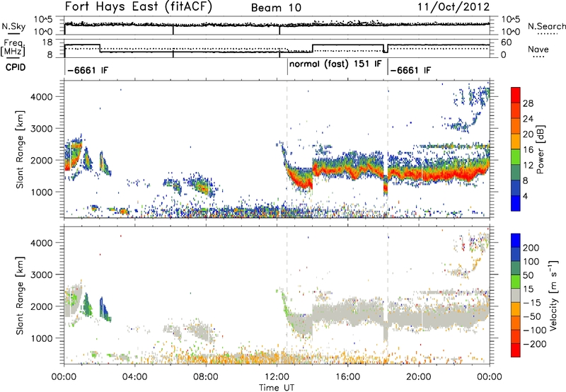Viewport: 566px width, 392px height.
Task: Click the "28" label on power color bar
Action: coord(528,103)
